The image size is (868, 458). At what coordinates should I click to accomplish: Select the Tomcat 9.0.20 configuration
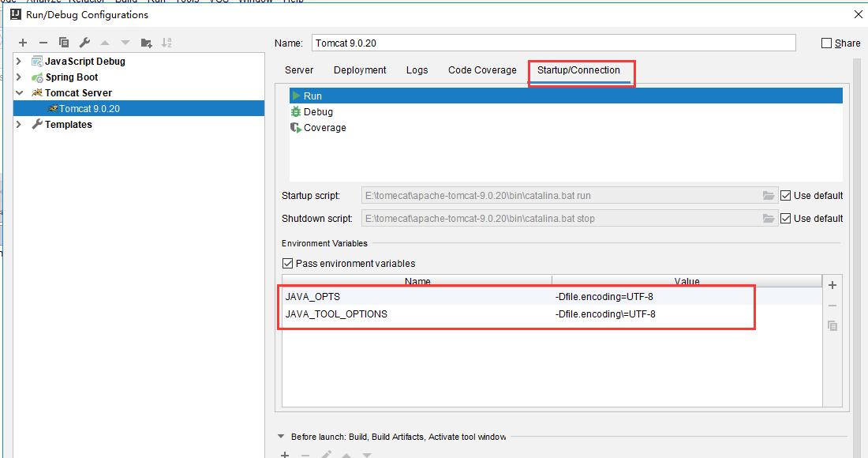pos(139,108)
